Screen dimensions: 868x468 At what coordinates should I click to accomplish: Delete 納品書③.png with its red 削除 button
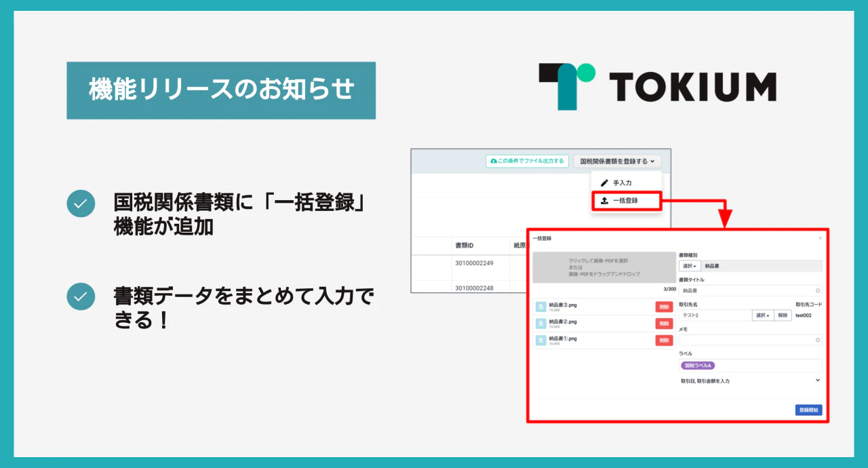point(664,307)
